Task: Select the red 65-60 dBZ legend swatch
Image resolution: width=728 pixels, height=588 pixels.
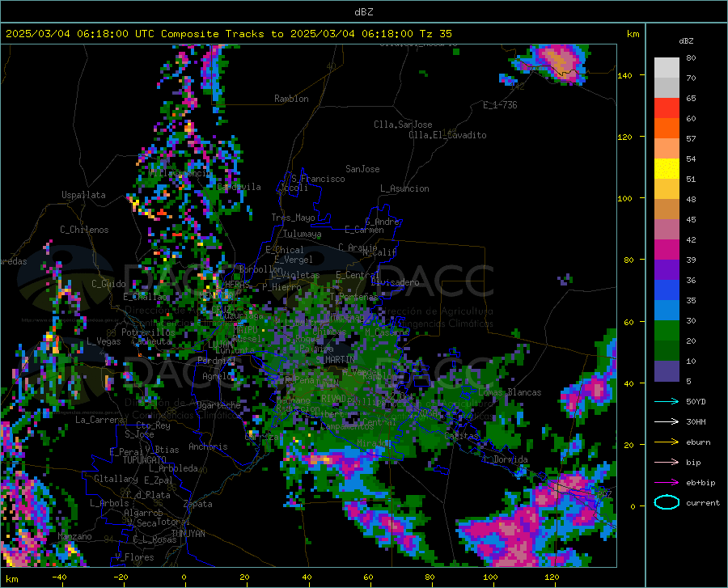Action: (667, 108)
